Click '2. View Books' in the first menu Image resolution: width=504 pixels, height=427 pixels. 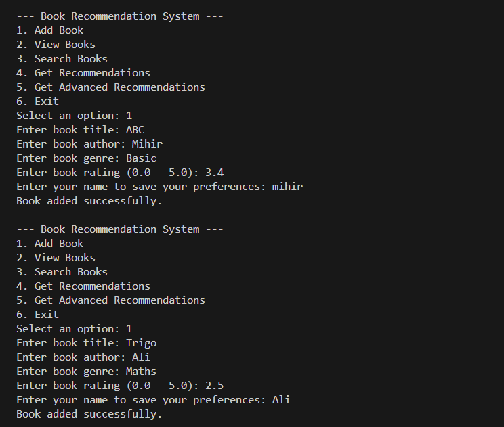pyautogui.click(x=56, y=45)
